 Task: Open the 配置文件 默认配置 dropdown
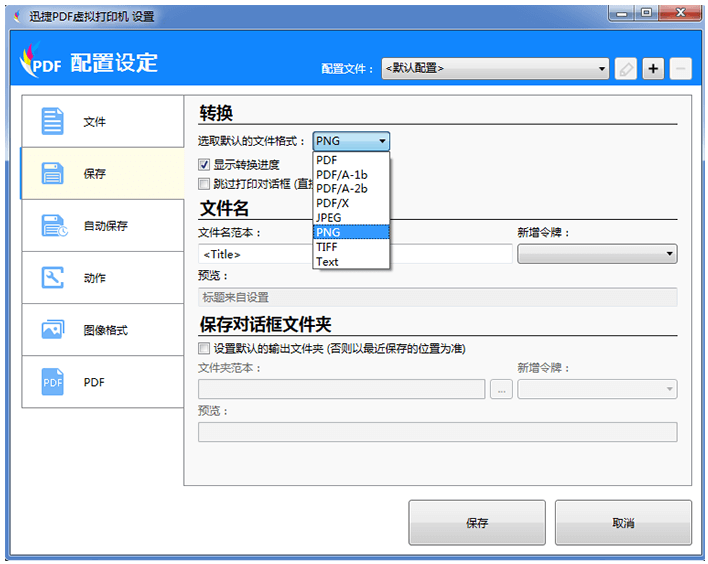pos(495,69)
